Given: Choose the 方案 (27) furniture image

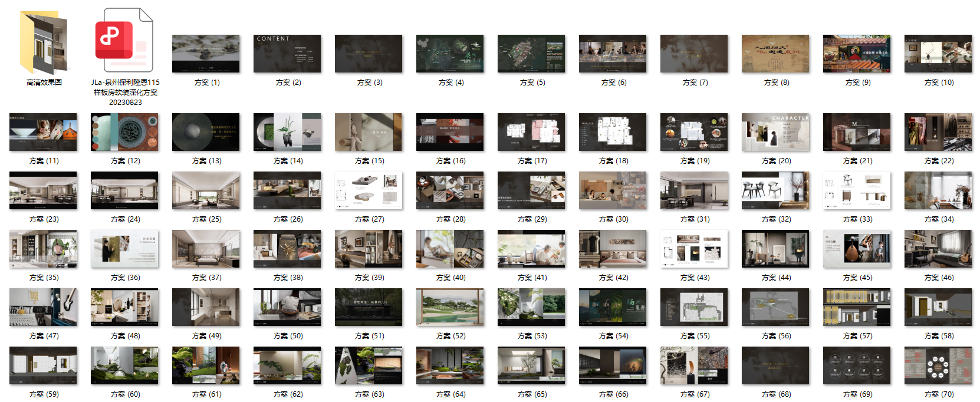Looking at the screenshot, I should [x=369, y=190].
